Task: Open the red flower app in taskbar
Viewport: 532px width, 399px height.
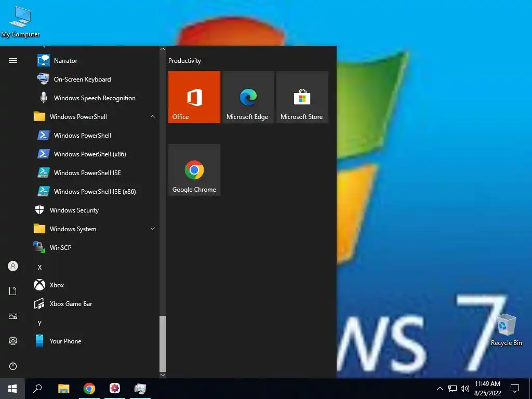Action: coord(115,389)
